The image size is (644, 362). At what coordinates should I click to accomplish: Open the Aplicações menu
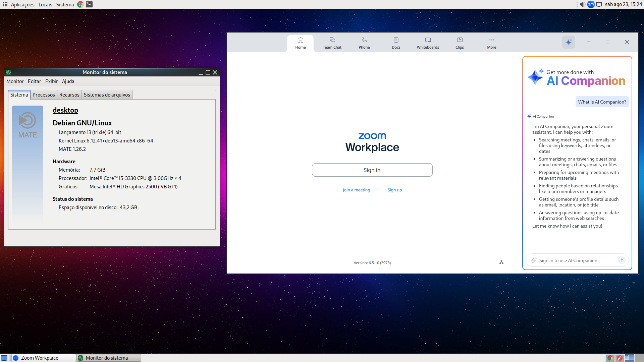pyautogui.click(x=22, y=4)
